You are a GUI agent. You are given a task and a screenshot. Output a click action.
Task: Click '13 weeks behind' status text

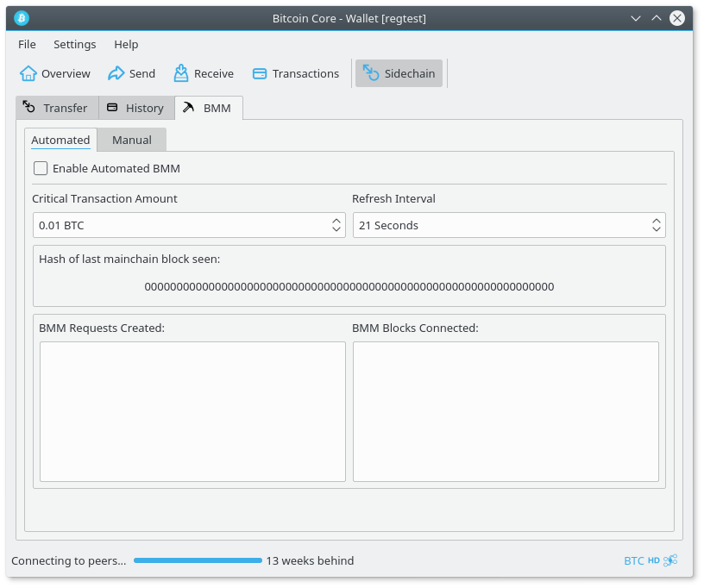(x=310, y=560)
